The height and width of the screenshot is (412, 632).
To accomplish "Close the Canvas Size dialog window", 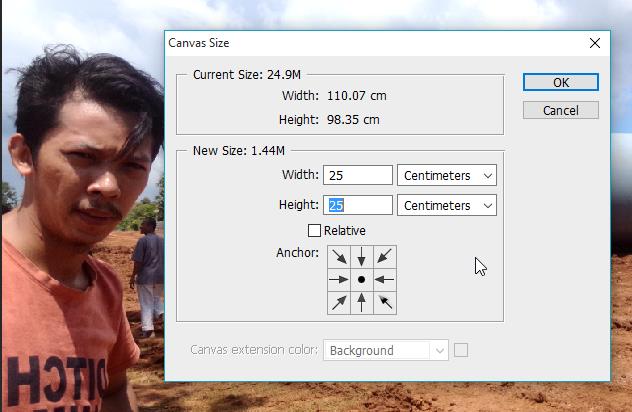I will pos(595,43).
